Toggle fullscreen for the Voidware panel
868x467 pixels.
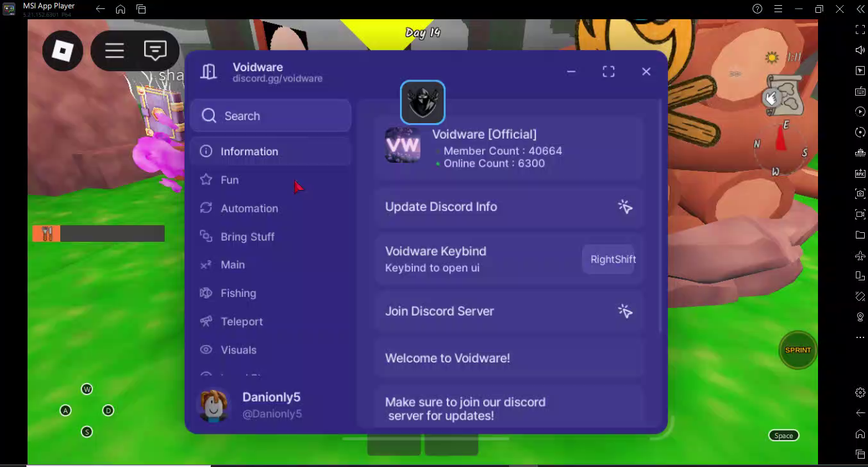pos(608,72)
